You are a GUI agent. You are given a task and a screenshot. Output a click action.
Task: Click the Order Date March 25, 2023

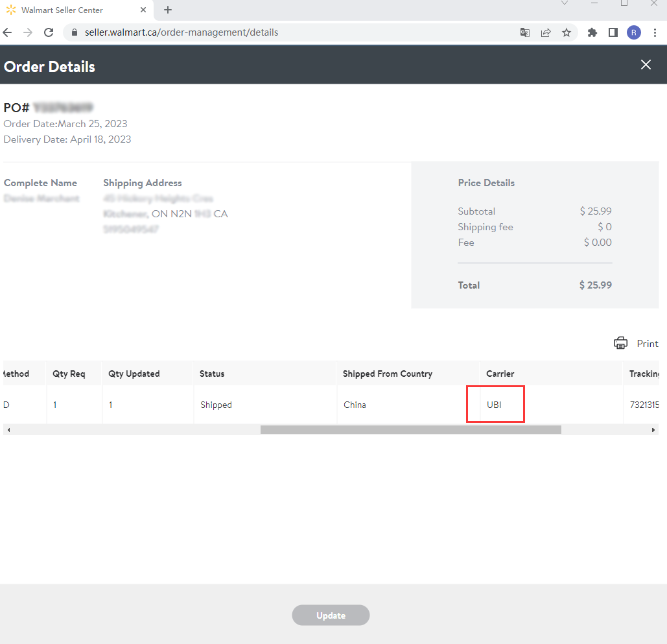[65, 124]
